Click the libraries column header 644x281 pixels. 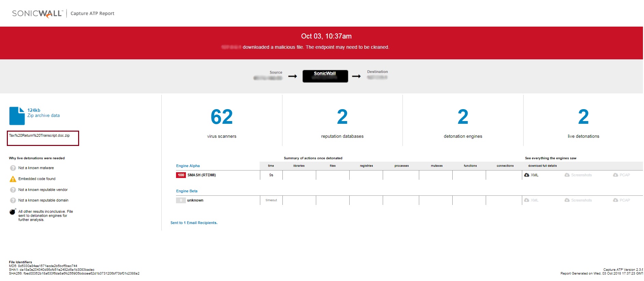click(299, 166)
